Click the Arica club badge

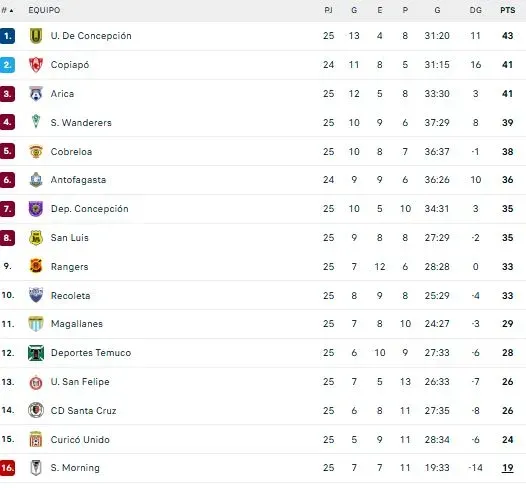coord(36,94)
